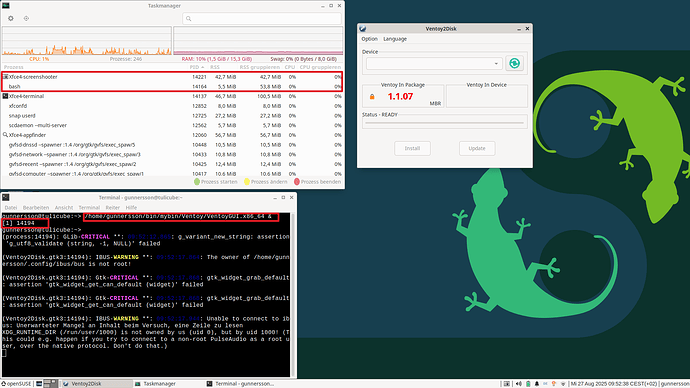
Task: Open the Bearbeiten menu in Terminal
Action: (x=36, y=207)
